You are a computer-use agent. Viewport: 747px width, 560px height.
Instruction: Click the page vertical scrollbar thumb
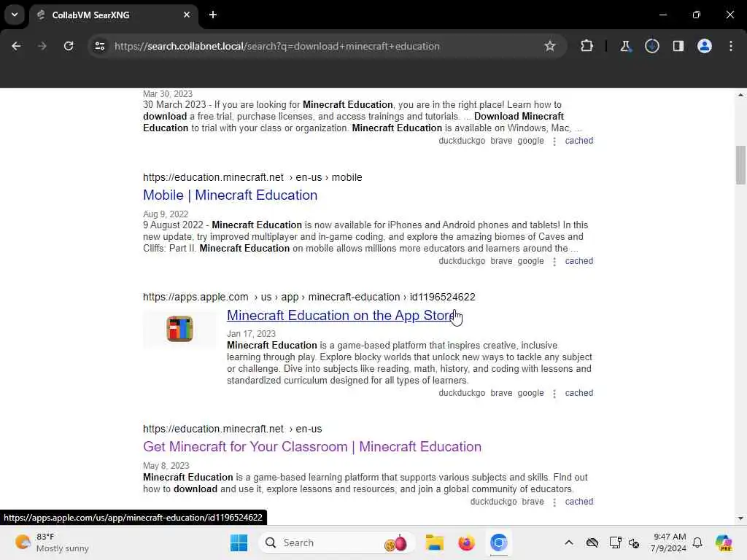[740, 166]
